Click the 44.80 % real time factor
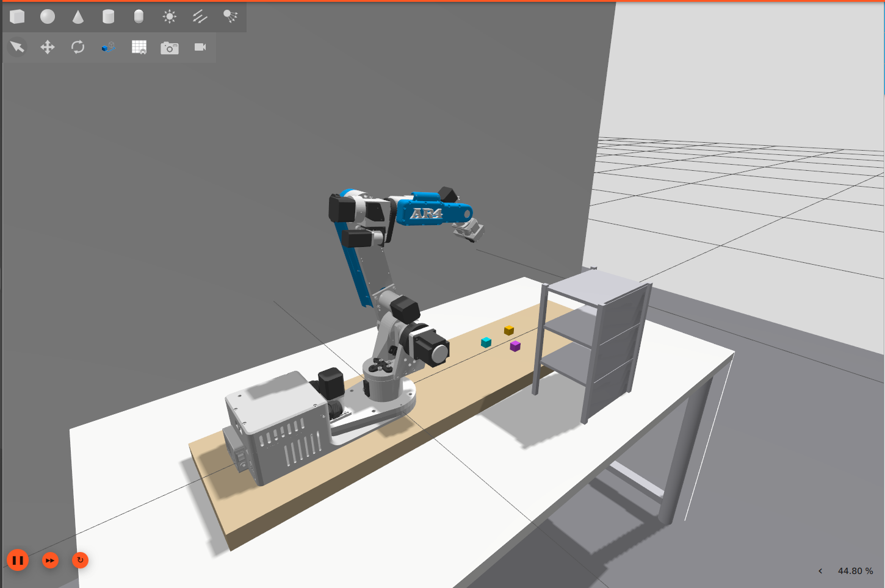885x588 pixels. point(855,571)
